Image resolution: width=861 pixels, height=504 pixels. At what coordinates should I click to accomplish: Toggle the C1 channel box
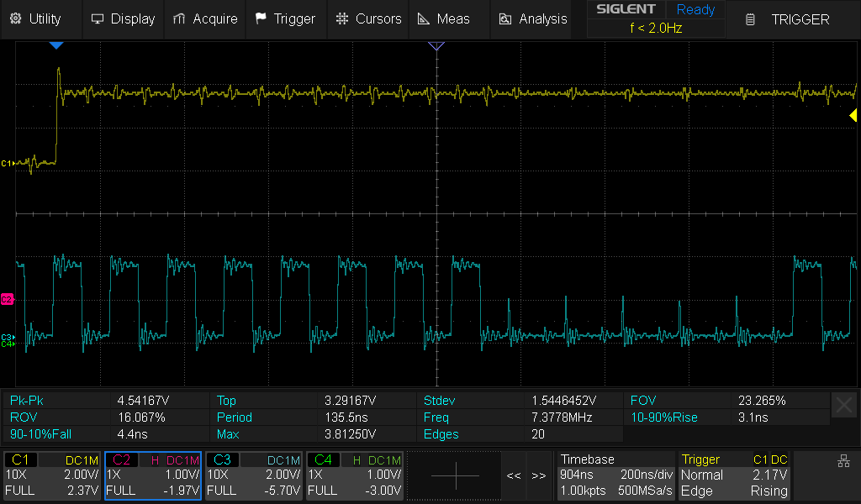[x=52, y=475]
